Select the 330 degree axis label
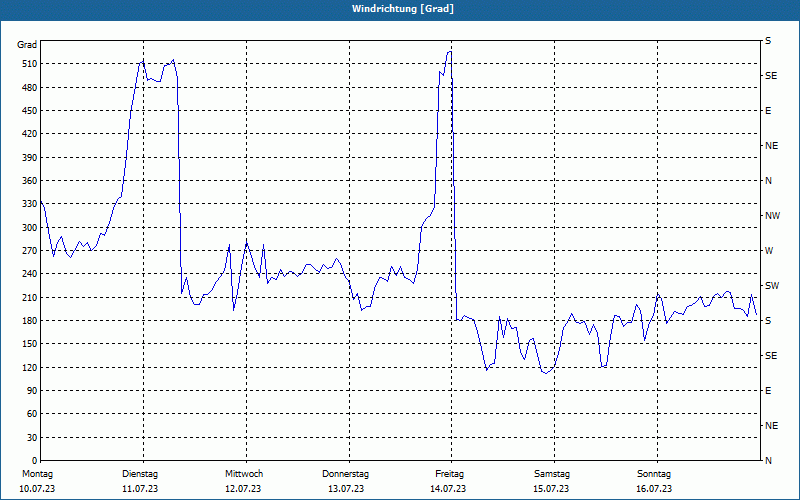Screen dimensions: 800x500 [29, 204]
